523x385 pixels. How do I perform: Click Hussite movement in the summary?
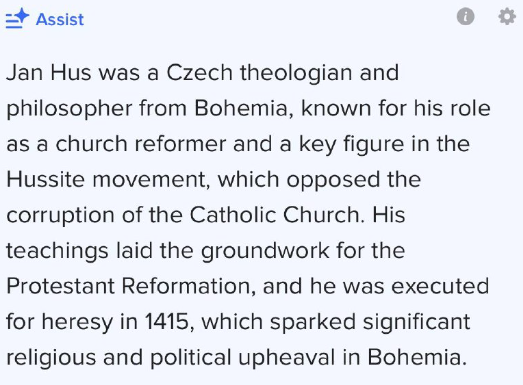click(106, 179)
